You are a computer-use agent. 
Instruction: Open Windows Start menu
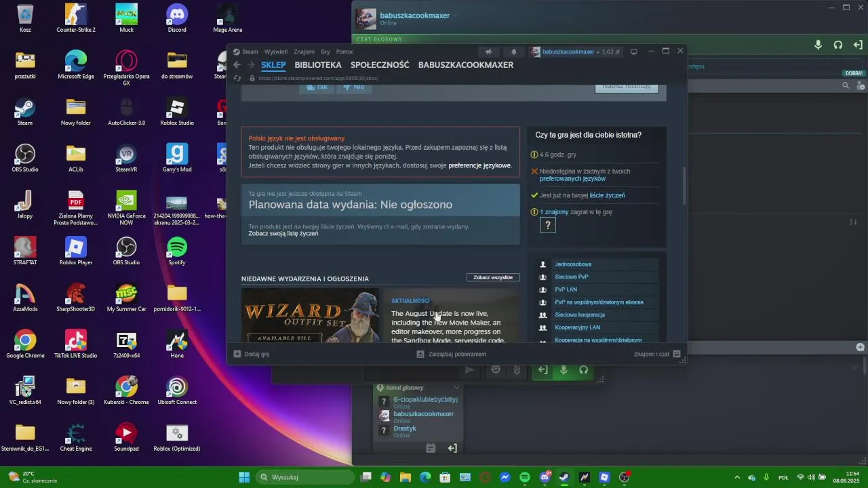coord(243,477)
